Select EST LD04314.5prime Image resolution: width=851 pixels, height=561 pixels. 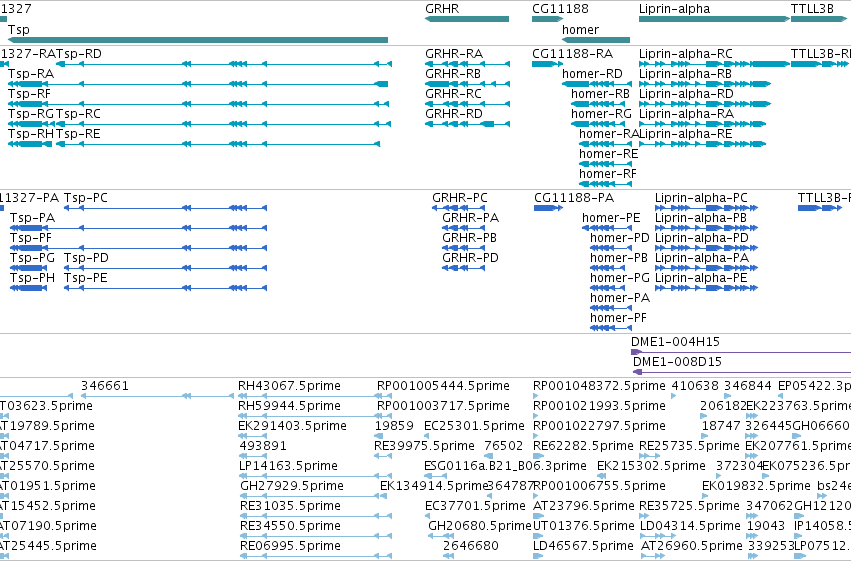(690, 527)
